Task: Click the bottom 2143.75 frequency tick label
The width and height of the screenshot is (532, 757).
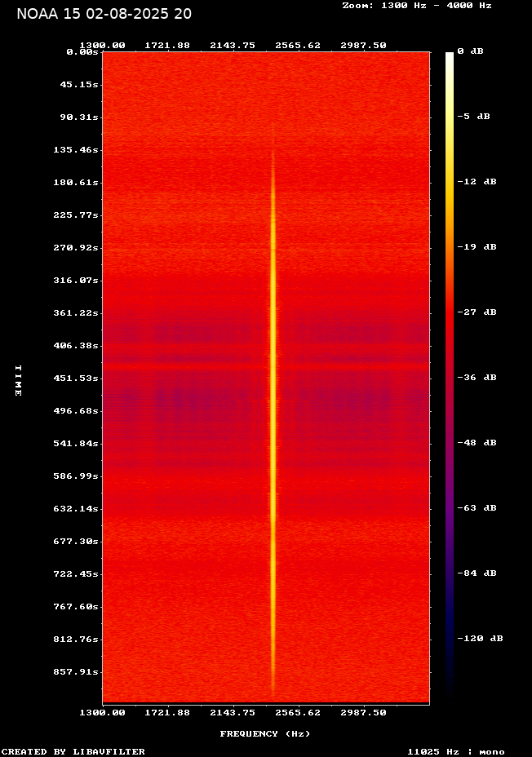Action: pyautogui.click(x=233, y=713)
